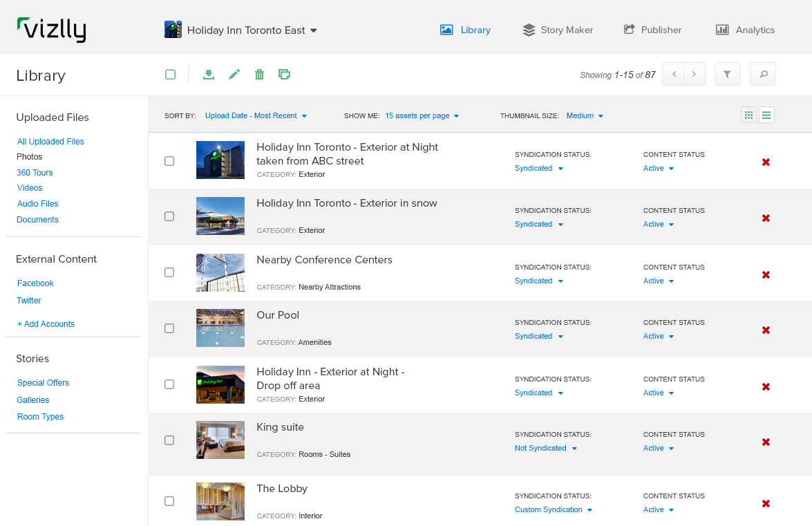Screen dimensions: 812x526
Task: Click the Holiday Inn Toronto - Exterior in snow title
Action: (x=346, y=203)
